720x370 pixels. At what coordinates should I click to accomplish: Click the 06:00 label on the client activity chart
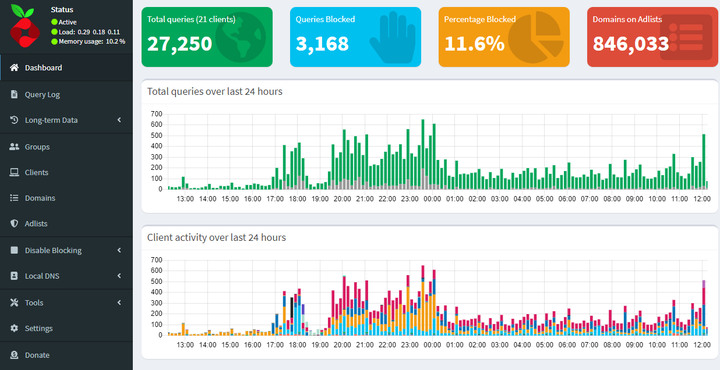tap(567, 345)
